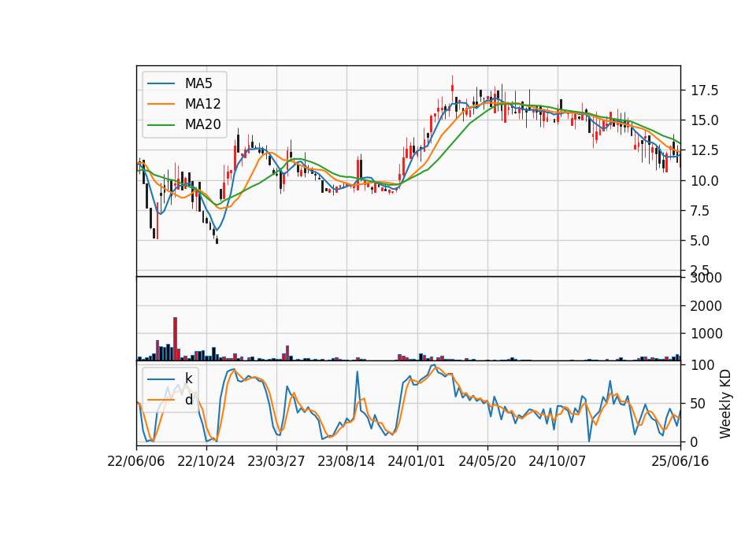Click the d legend label in KD panel

188,400
